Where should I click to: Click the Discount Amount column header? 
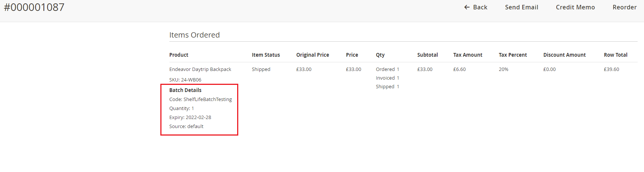point(564,55)
